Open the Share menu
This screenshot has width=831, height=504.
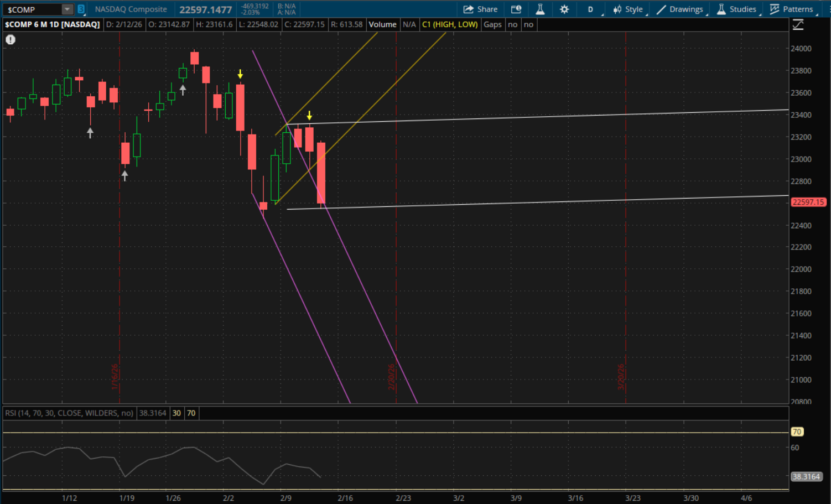480,9
